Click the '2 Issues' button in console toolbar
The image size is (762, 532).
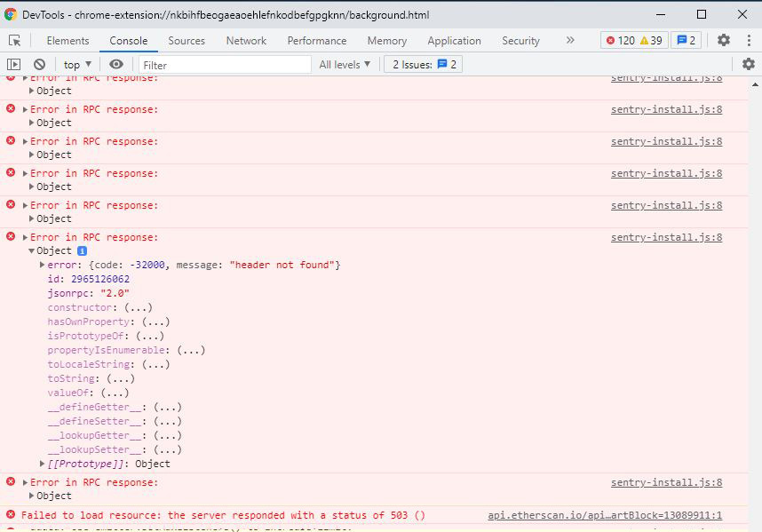click(424, 65)
